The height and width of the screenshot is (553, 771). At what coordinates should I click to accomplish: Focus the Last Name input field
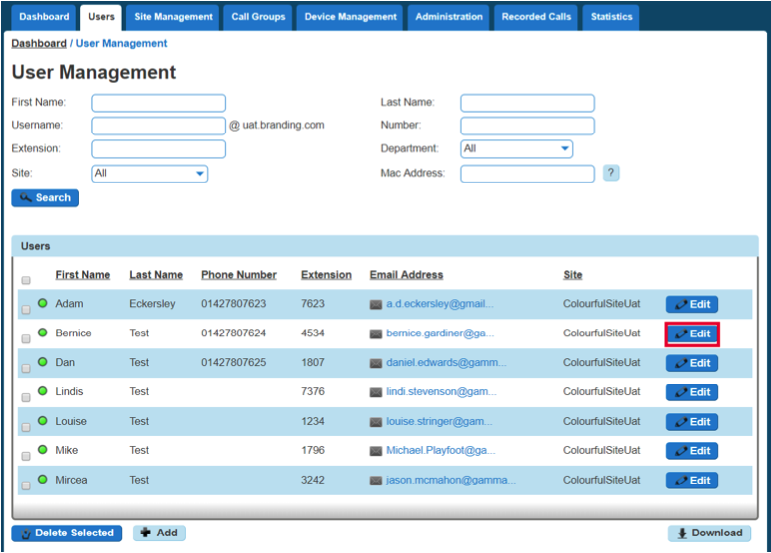527,103
